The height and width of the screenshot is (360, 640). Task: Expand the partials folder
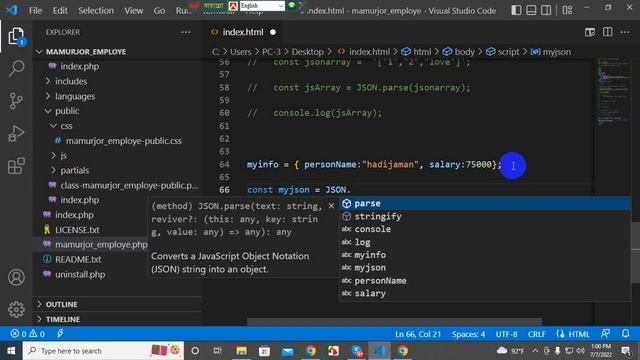74,170
